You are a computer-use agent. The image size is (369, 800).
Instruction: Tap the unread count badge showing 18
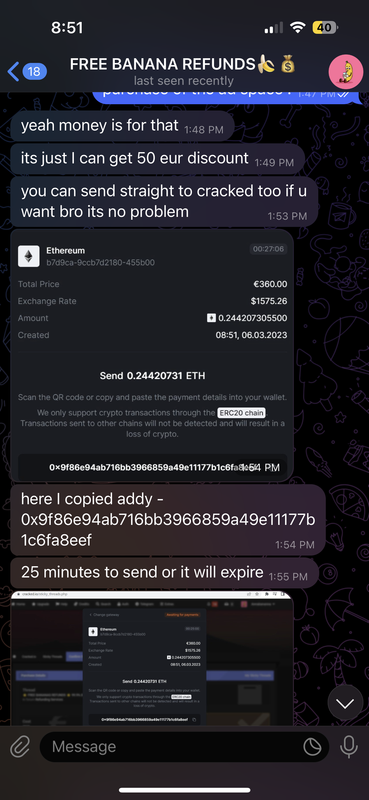[x=34, y=71]
